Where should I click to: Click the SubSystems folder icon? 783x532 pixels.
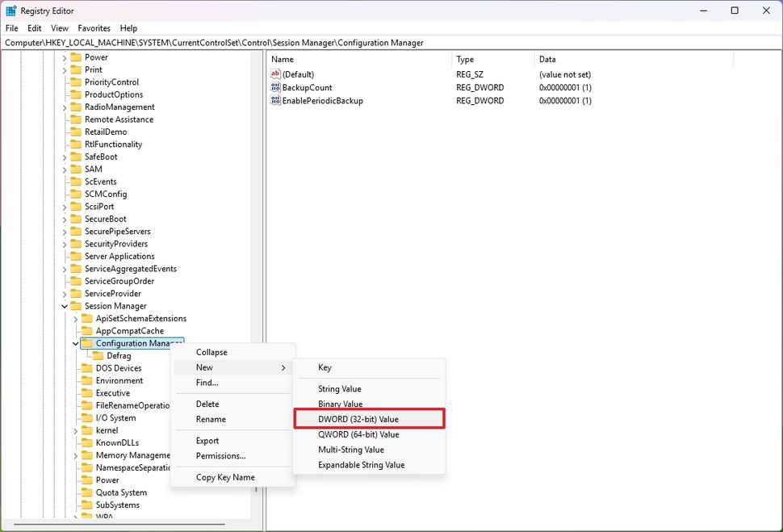[87, 505]
